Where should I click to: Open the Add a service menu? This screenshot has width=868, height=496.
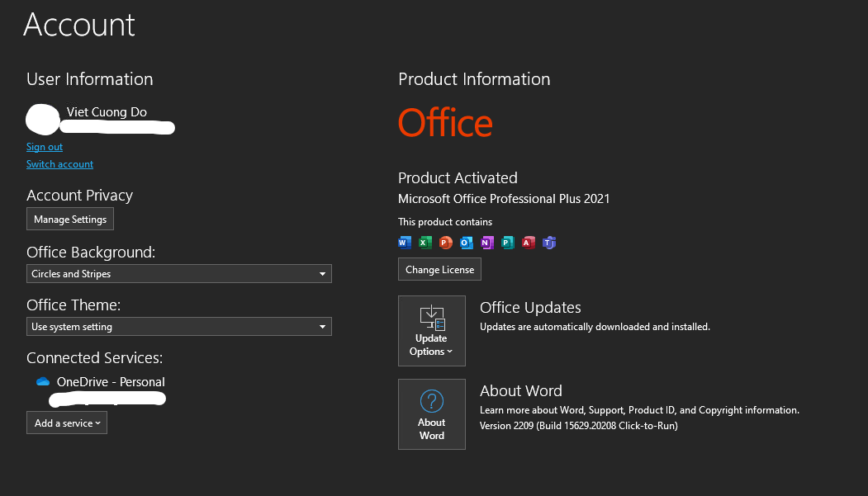67,423
